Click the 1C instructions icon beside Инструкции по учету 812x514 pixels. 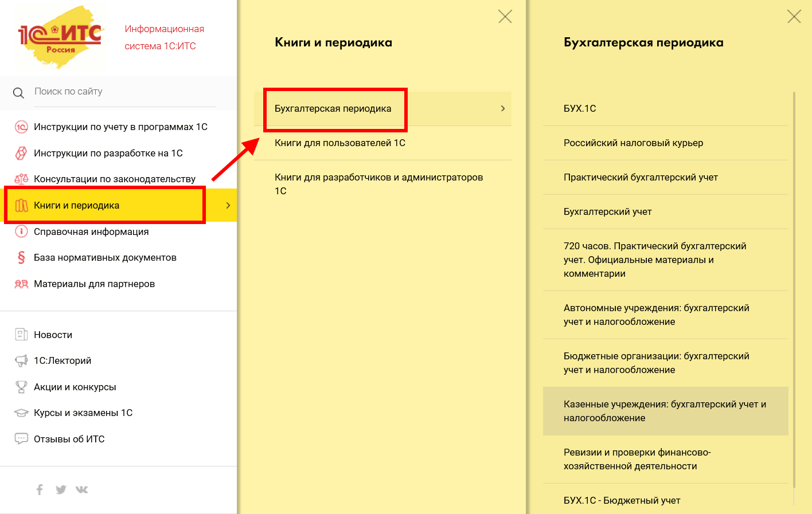pos(21,127)
